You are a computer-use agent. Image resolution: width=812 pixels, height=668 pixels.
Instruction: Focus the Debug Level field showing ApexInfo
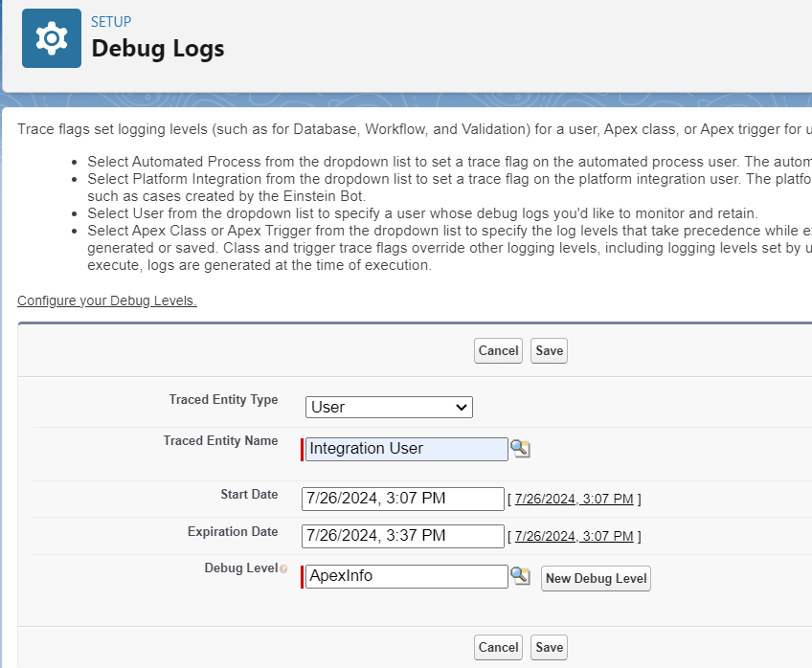(x=405, y=576)
